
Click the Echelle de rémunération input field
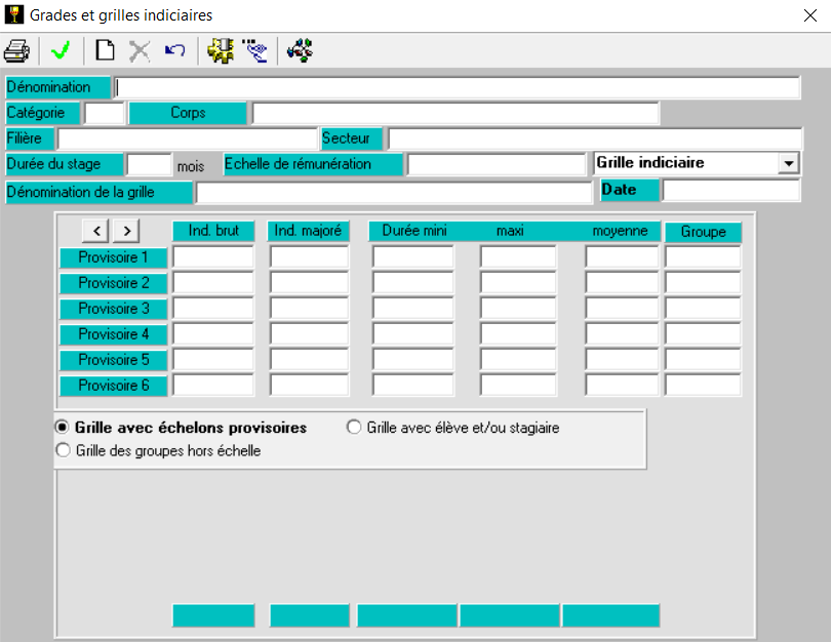pos(495,164)
